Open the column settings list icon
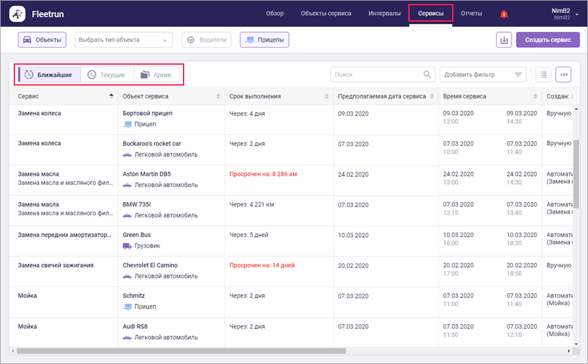This screenshot has width=588, height=364. point(544,74)
